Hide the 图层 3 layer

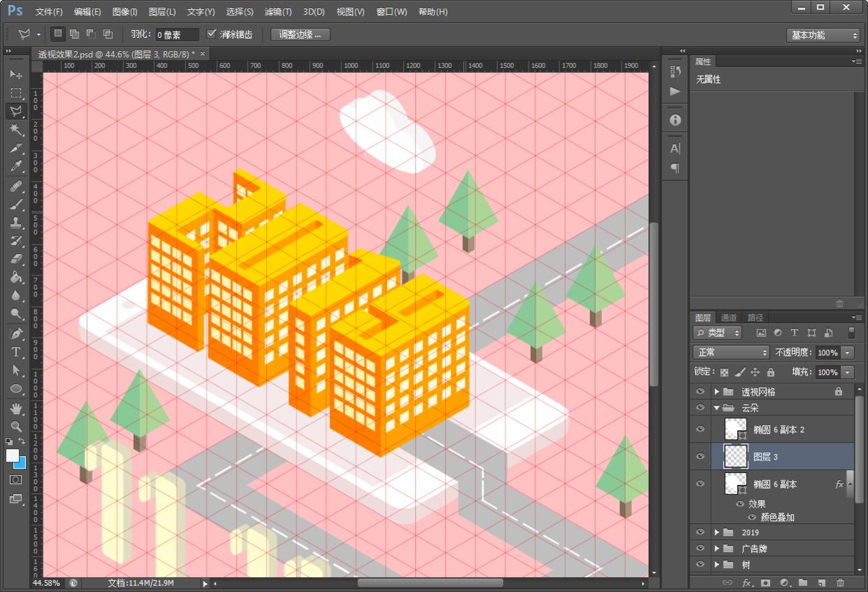700,457
